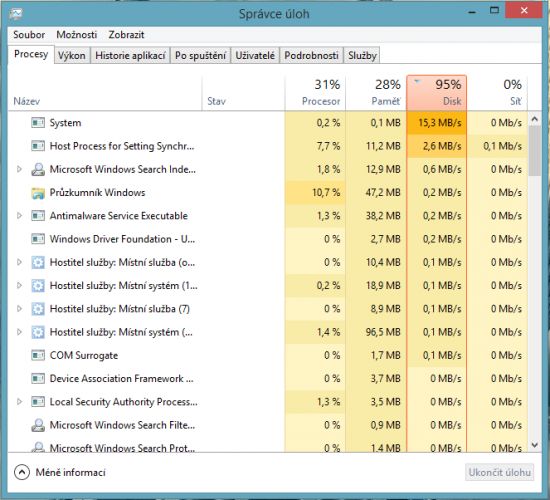Click the gear icon of Hostitel služby: Místní služba (o...
Viewport: 550px width, 500px height.
pos(38,262)
